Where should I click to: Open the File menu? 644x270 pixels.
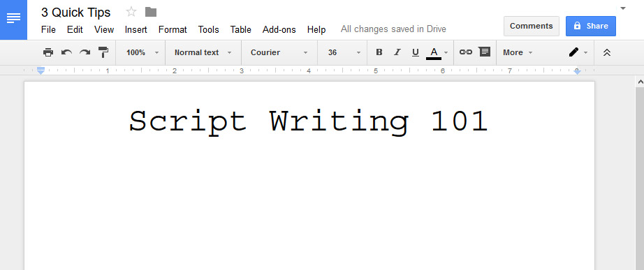click(x=48, y=29)
